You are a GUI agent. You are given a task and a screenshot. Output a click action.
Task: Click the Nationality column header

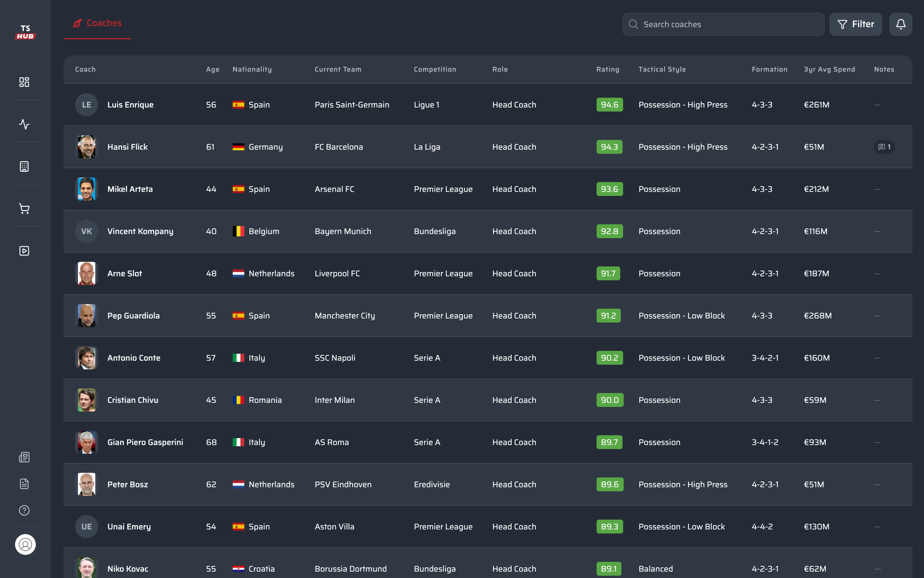[x=252, y=69]
